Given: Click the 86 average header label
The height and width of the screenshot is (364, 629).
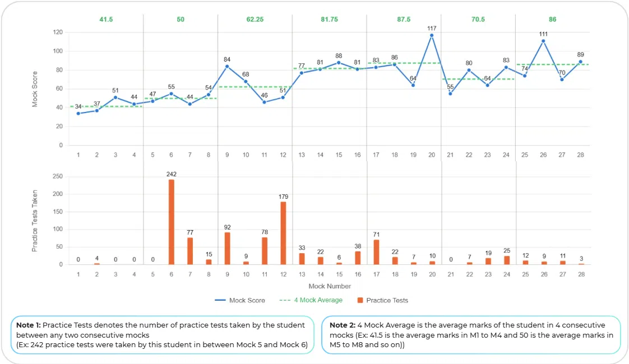Looking at the screenshot, I should (552, 19).
